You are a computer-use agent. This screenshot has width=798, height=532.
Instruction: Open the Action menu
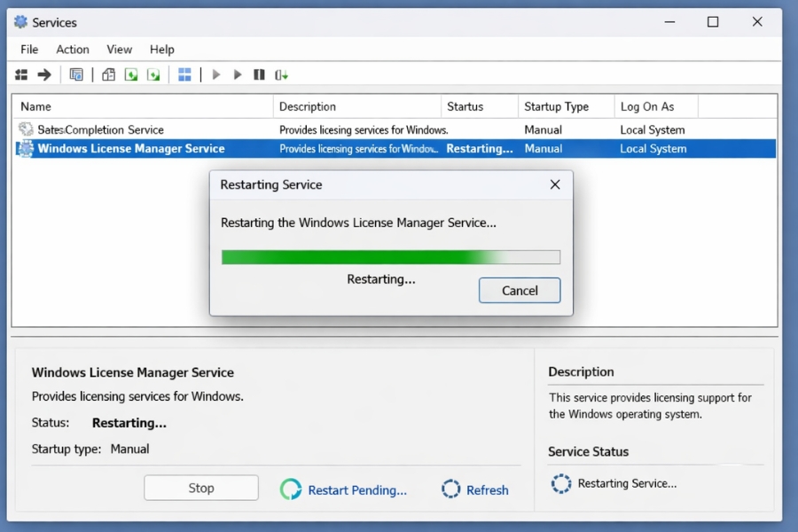coord(72,49)
